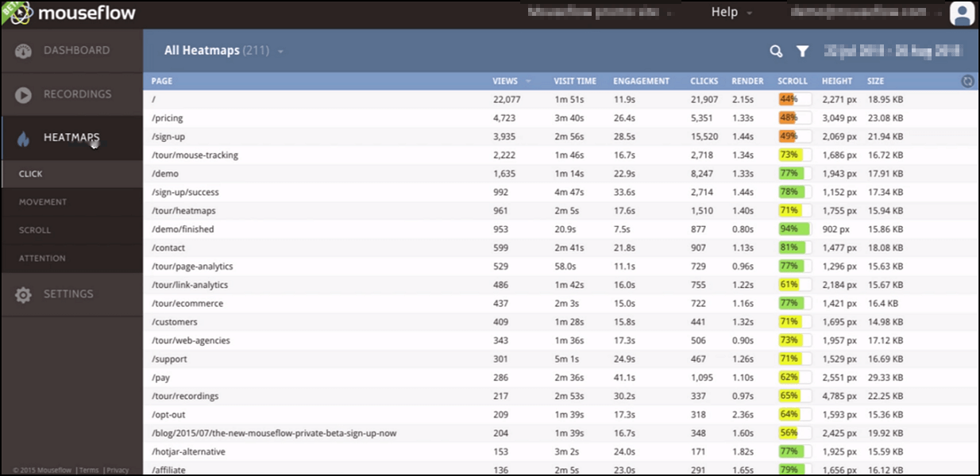Open the /tour/mouse-tracking heatmap
This screenshot has height=476, width=980.
[x=195, y=155]
